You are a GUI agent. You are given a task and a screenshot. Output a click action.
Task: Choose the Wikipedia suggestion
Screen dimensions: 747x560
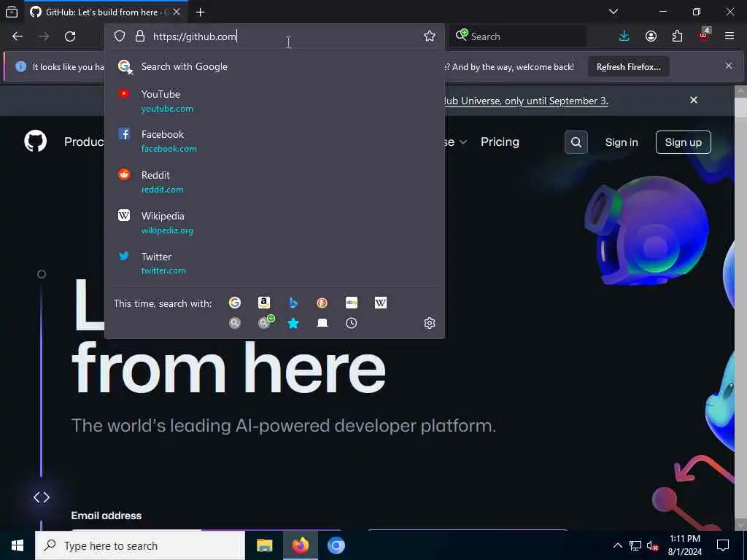coord(274,223)
